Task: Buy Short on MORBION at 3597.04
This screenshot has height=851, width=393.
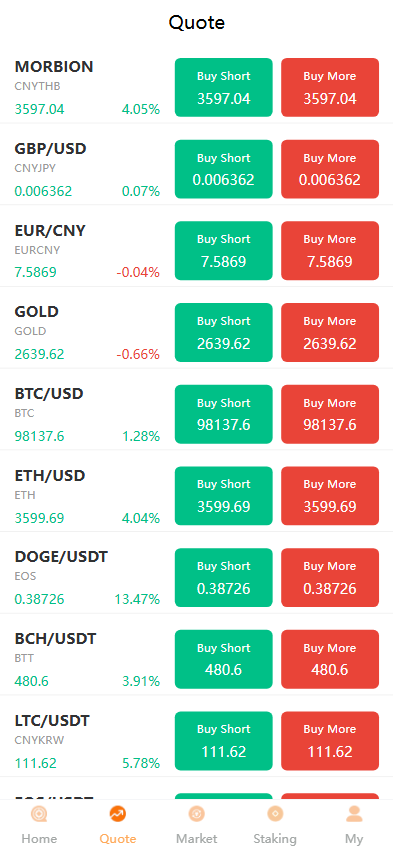Action: tap(224, 87)
